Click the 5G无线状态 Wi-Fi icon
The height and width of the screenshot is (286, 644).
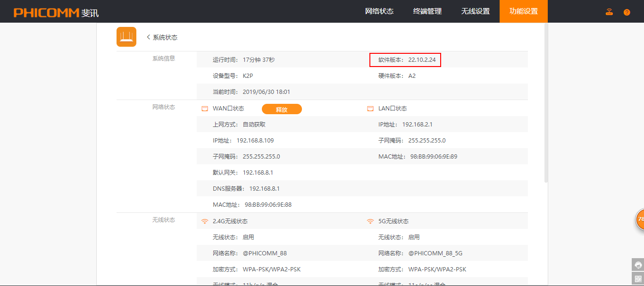(x=370, y=221)
